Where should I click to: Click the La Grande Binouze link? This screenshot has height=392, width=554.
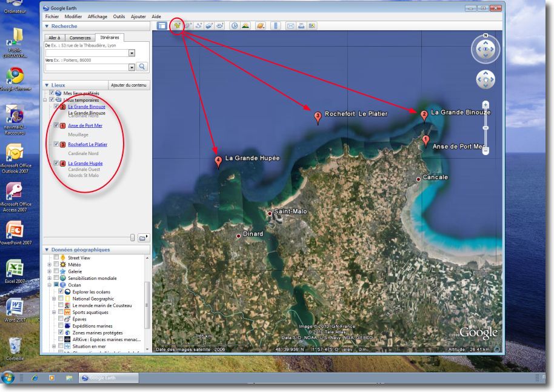tap(87, 106)
